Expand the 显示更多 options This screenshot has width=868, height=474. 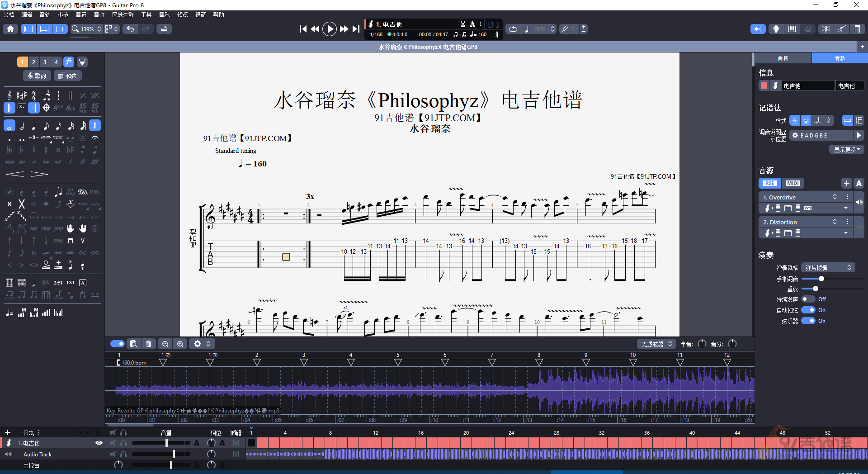pos(847,150)
